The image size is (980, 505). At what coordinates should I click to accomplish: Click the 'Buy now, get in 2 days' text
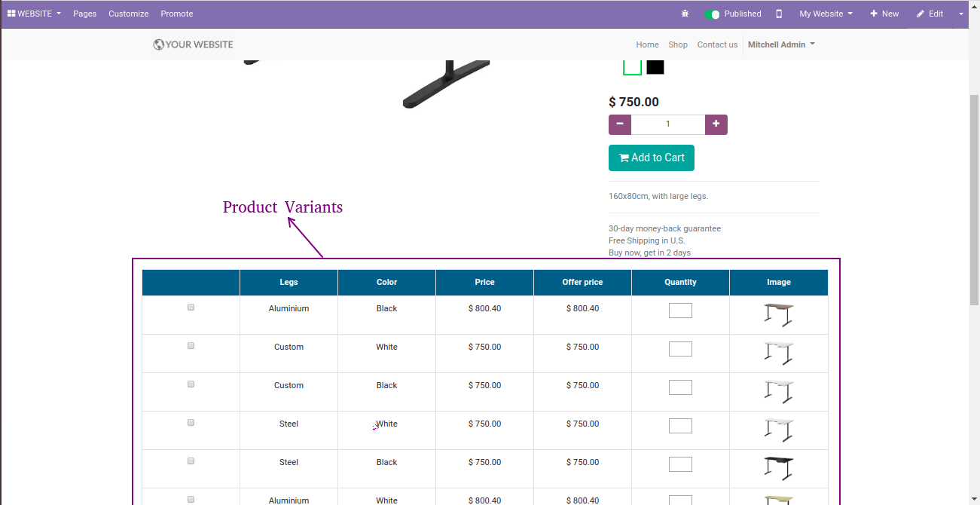tap(649, 252)
